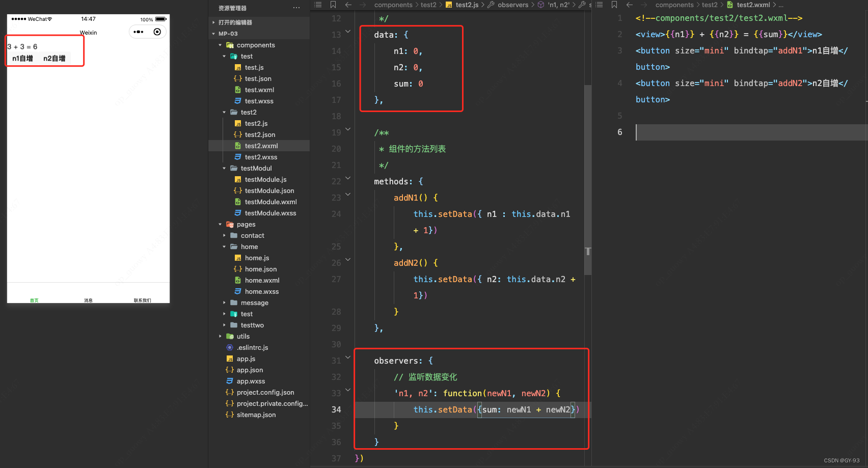Click line number 34 in gutter
Screen dimensions: 868x468
click(336, 409)
